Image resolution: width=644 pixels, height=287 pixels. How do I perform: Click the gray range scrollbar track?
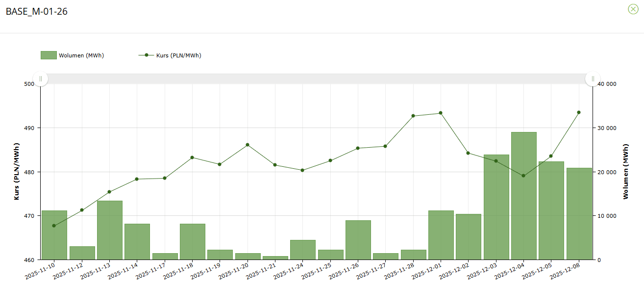coord(317,78)
